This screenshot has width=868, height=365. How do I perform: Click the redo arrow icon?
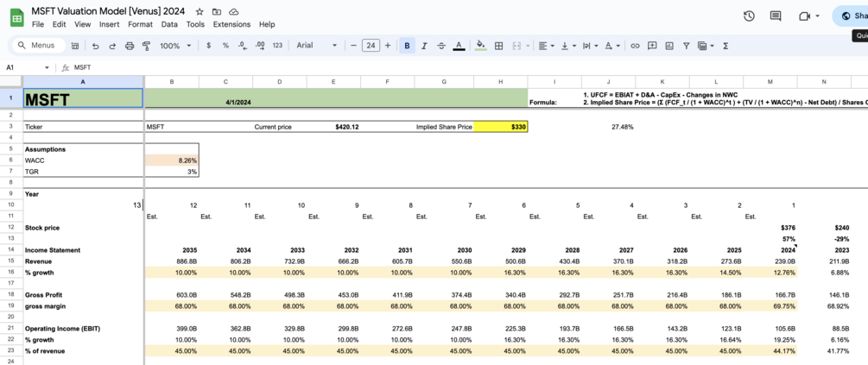pyautogui.click(x=111, y=46)
